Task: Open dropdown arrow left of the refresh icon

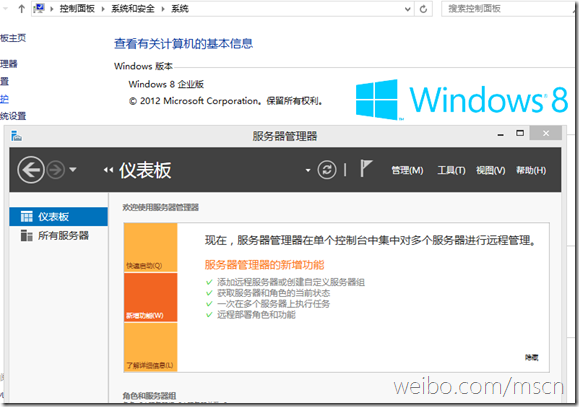Action: click(308, 170)
